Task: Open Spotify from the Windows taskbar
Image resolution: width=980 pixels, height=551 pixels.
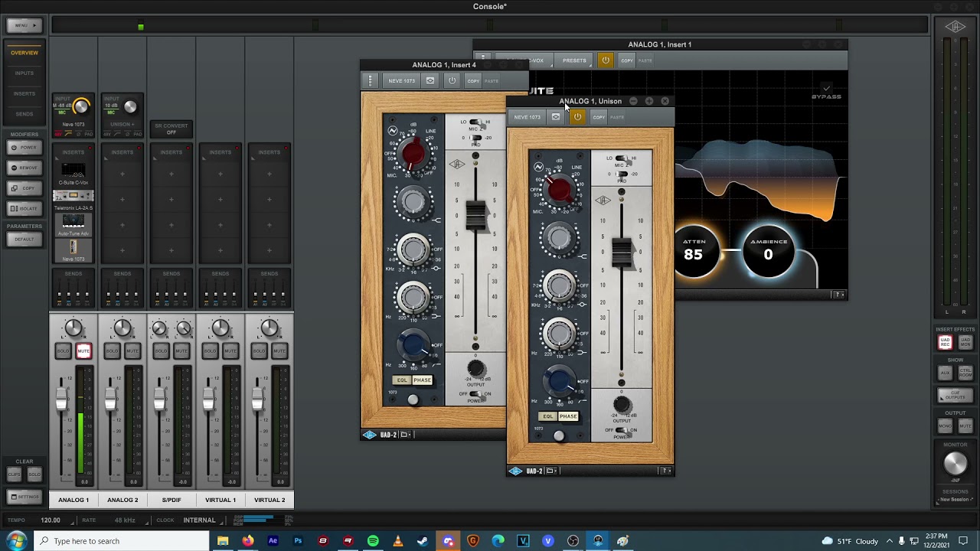Action: [x=373, y=541]
